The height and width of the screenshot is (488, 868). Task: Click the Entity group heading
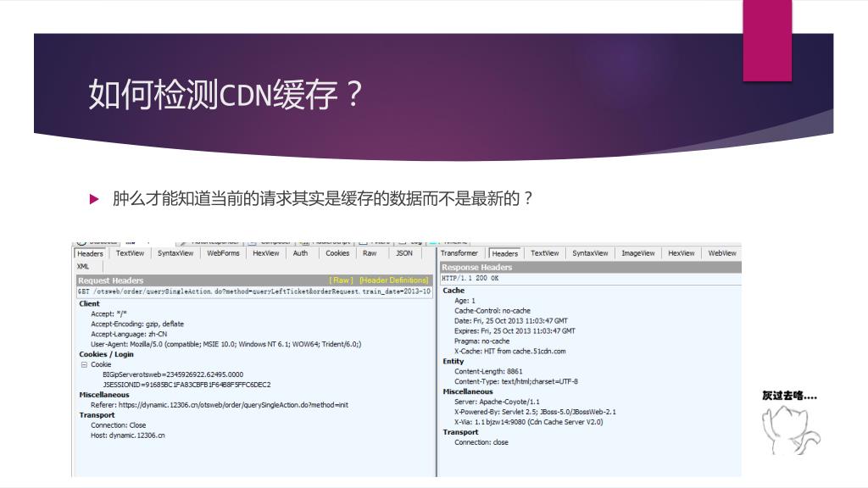coord(453,361)
